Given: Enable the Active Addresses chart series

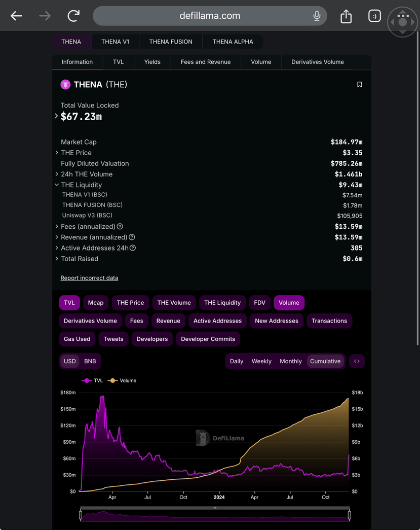Looking at the screenshot, I should [x=218, y=321].
